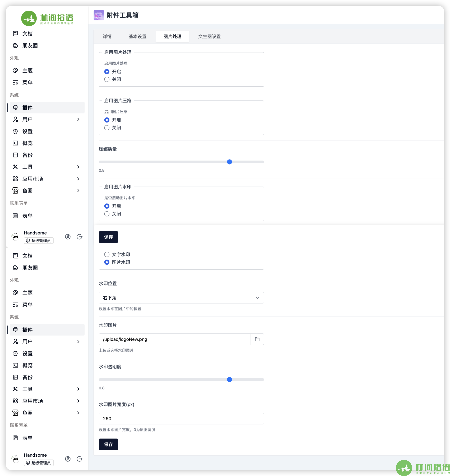Choose the 文字水印 radio option

[107, 254]
